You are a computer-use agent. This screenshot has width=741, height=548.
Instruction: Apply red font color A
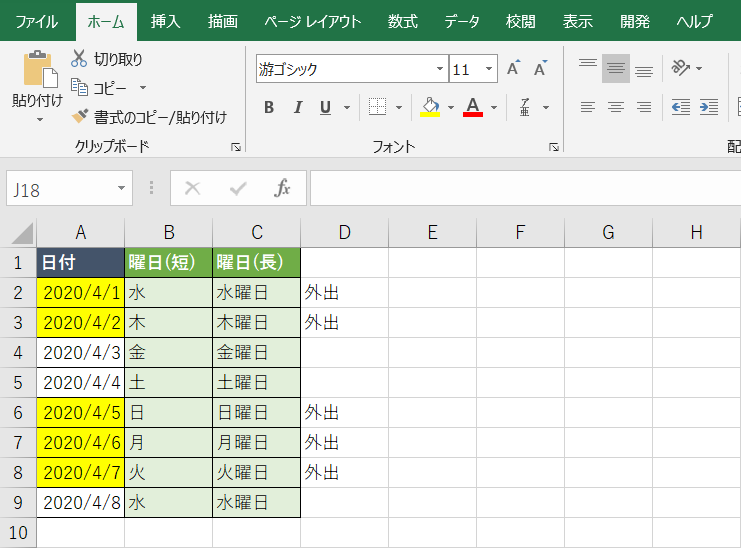click(473, 107)
